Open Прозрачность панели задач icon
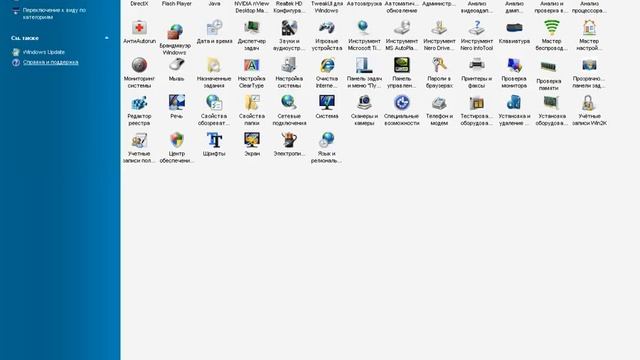Image resolution: width=640 pixels, height=360 pixels. [589, 65]
